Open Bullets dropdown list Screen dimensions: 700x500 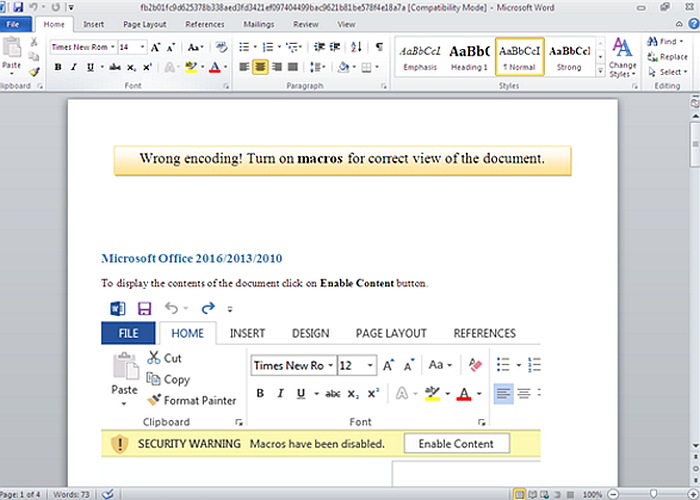click(x=255, y=47)
